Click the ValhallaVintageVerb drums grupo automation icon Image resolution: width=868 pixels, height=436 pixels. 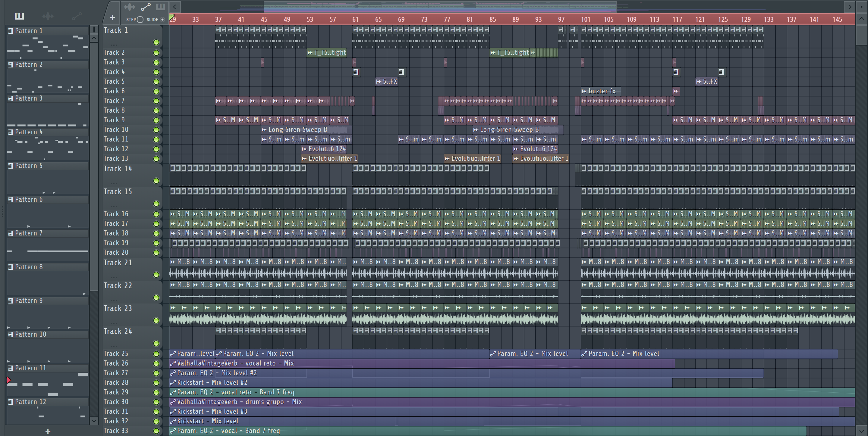click(x=173, y=402)
